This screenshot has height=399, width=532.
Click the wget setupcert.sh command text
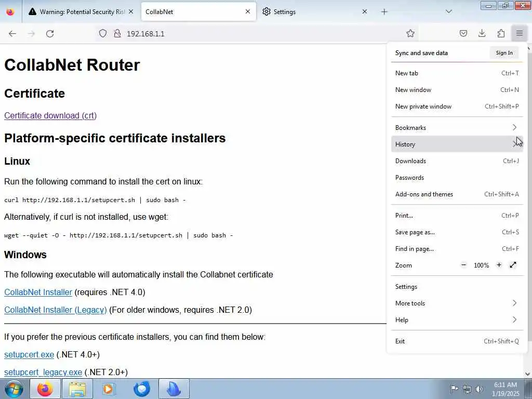118,235
